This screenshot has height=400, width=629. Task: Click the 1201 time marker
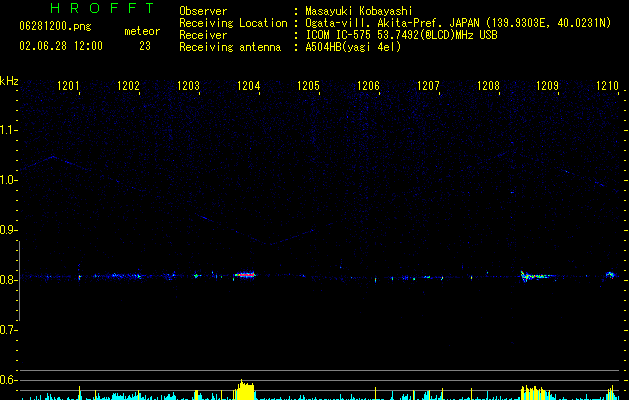(x=68, y=86)
